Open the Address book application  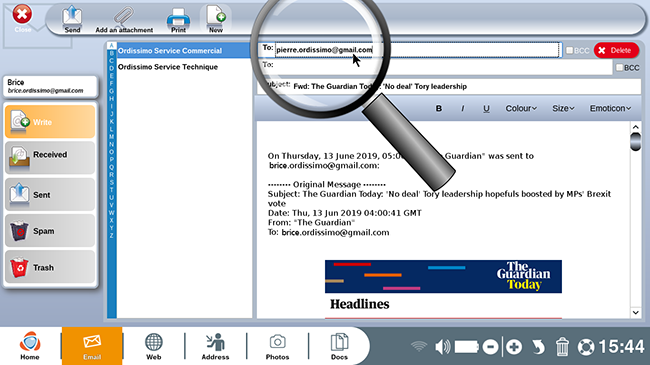pos(215,346)
